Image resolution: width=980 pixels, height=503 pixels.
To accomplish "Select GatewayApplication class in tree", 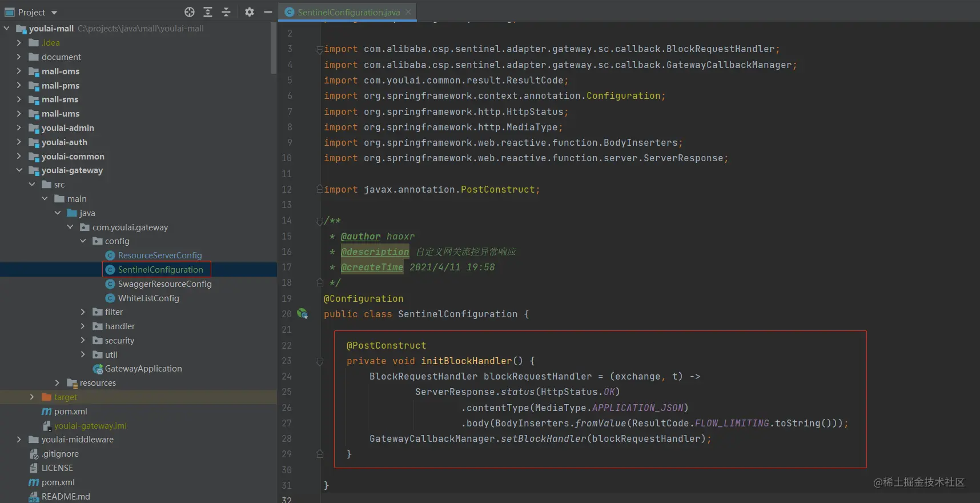I will tap(143, 369).
